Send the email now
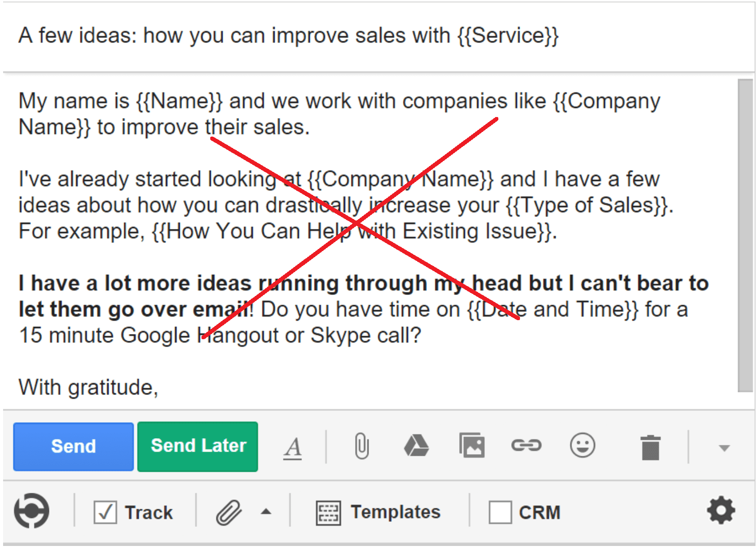Viewport: 756px width, 548px height. pos(73,446)
